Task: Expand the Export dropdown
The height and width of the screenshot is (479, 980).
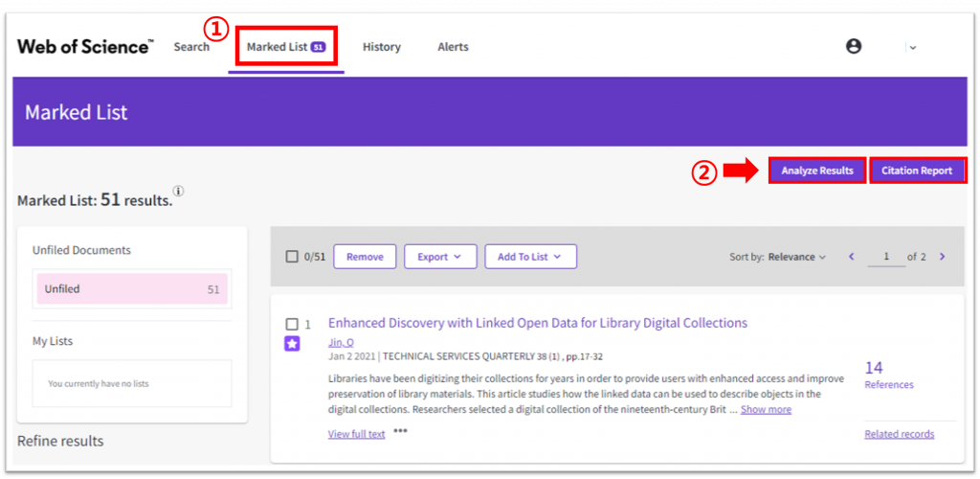Action: [439, 257]
